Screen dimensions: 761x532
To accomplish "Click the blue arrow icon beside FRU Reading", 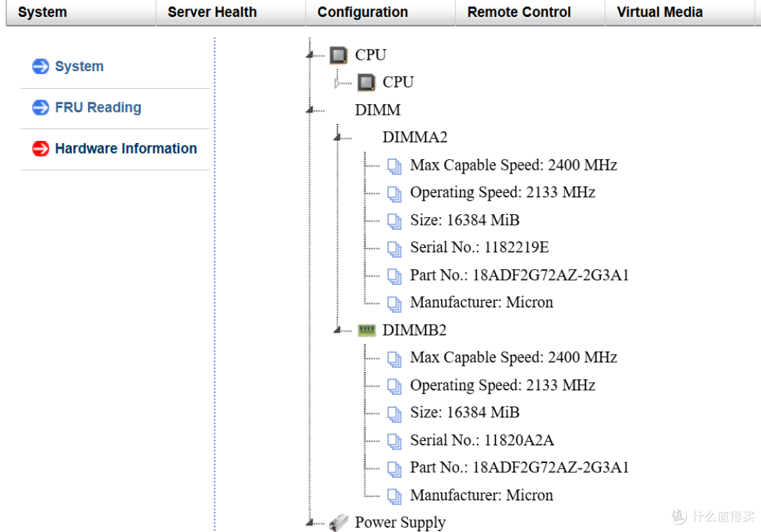I will pos(41,108).
